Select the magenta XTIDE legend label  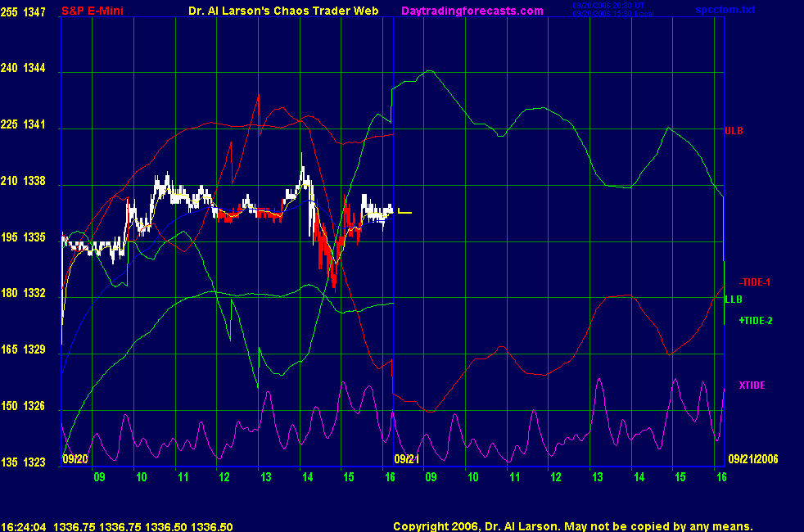752,385
